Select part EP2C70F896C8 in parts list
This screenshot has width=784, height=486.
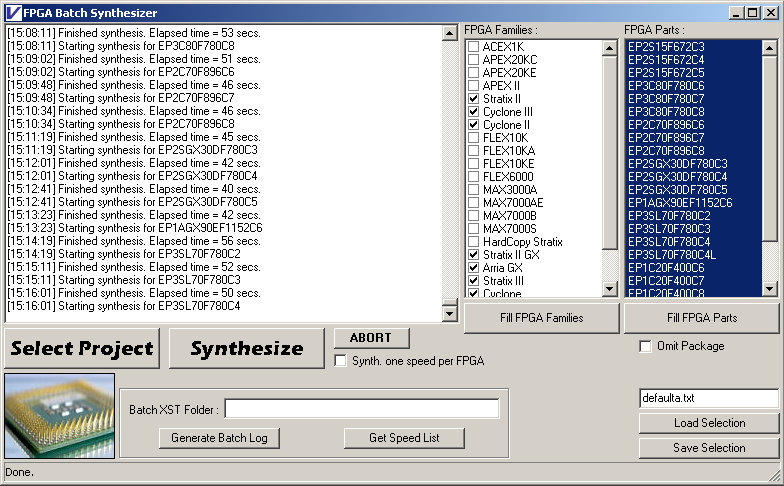pos(694,150)
